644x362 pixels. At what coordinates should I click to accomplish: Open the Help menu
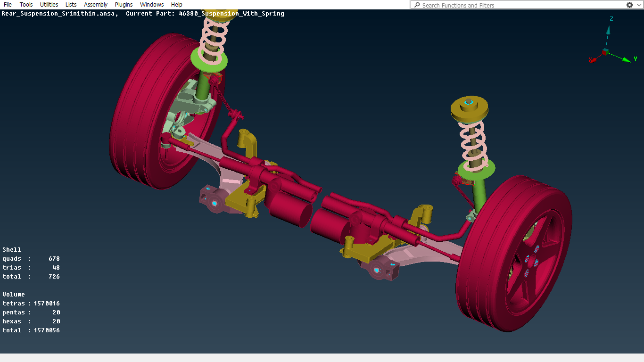(x=177, y=5)
